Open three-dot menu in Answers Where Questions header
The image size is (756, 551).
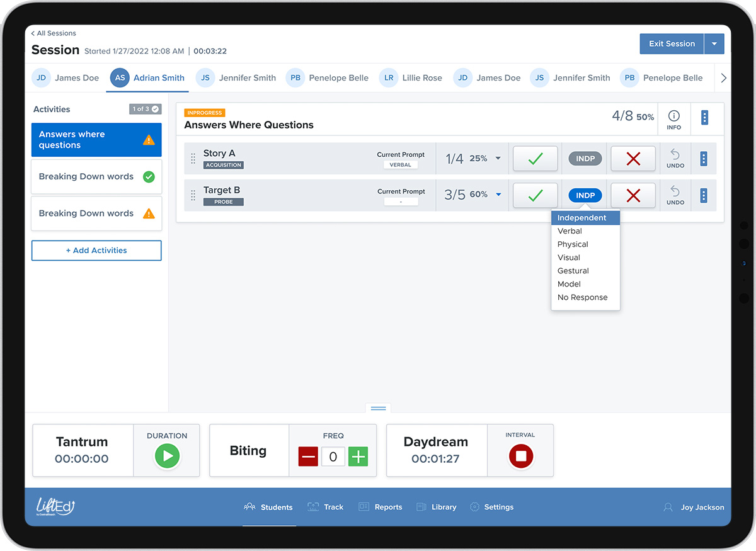[704, 118]
